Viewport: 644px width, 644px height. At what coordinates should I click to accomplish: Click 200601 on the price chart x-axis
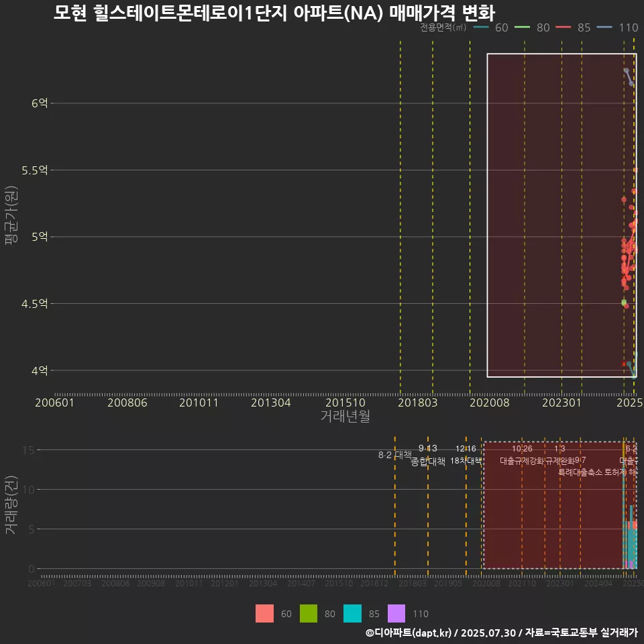(54, 402)
